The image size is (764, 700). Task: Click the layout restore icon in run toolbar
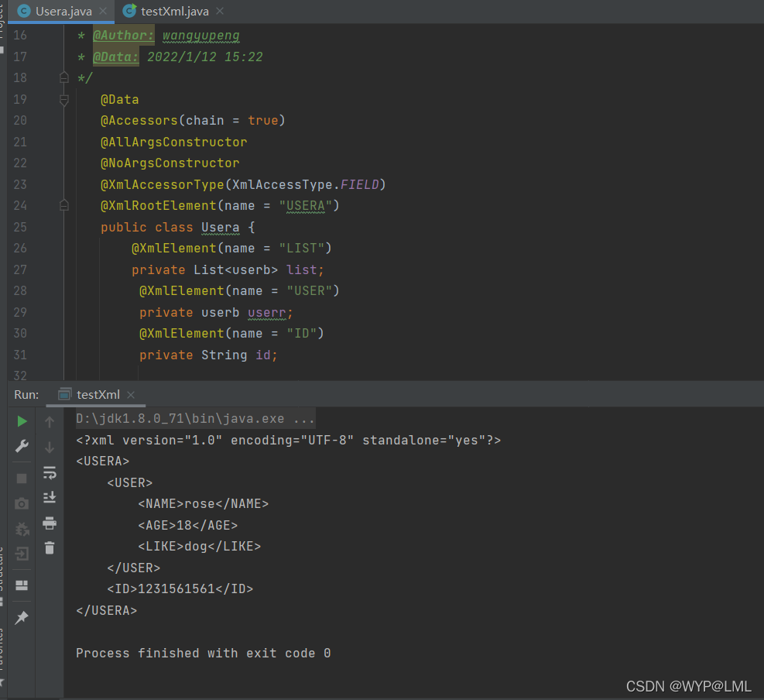click(x=22, y=585)
